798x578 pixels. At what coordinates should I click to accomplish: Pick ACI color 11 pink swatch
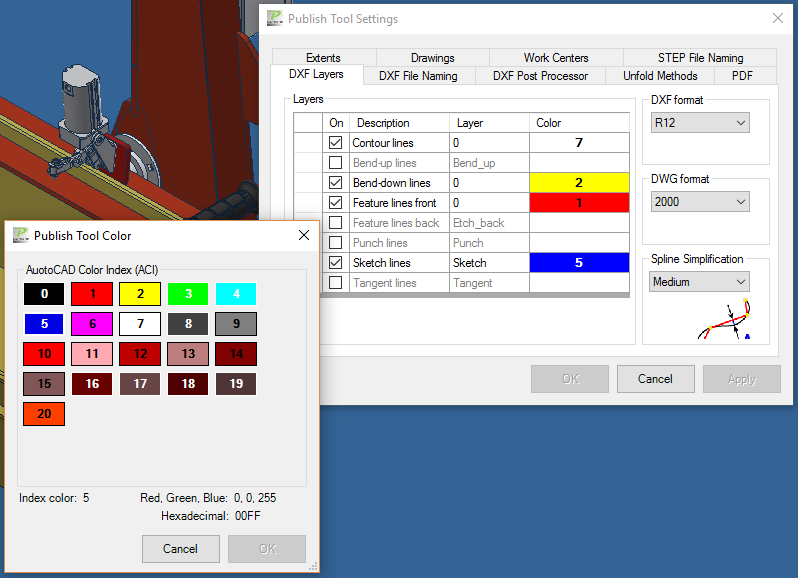click(x=92, y=354)
